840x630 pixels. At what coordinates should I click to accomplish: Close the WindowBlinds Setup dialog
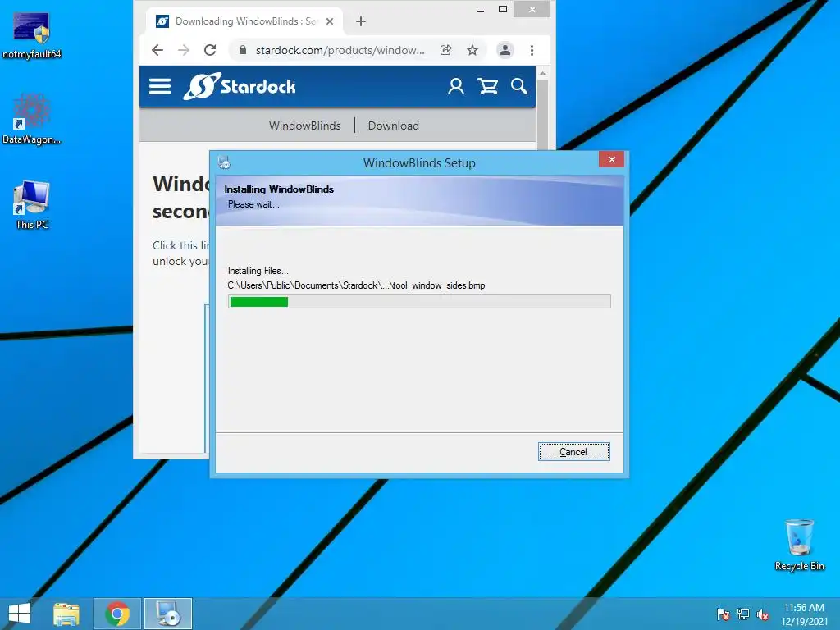click(x=611, y=160)
